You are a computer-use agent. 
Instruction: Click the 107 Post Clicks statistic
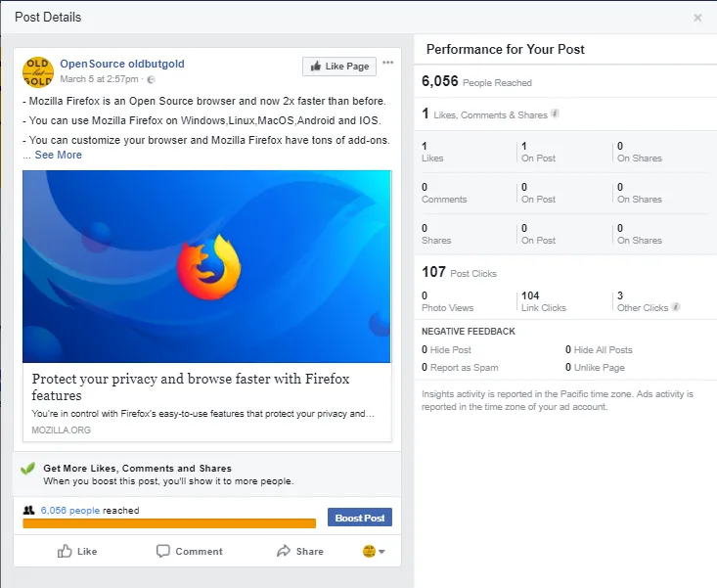pos(459,272)
